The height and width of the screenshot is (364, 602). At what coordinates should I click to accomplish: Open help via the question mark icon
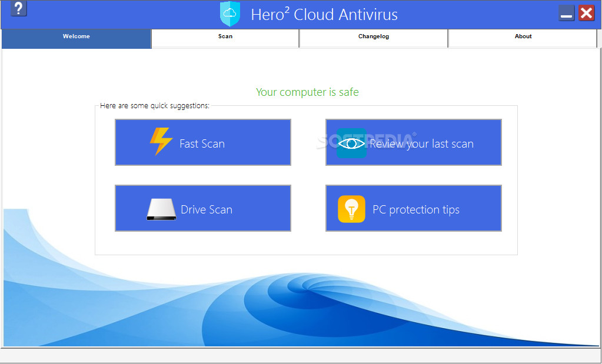[x=19, y=8]
